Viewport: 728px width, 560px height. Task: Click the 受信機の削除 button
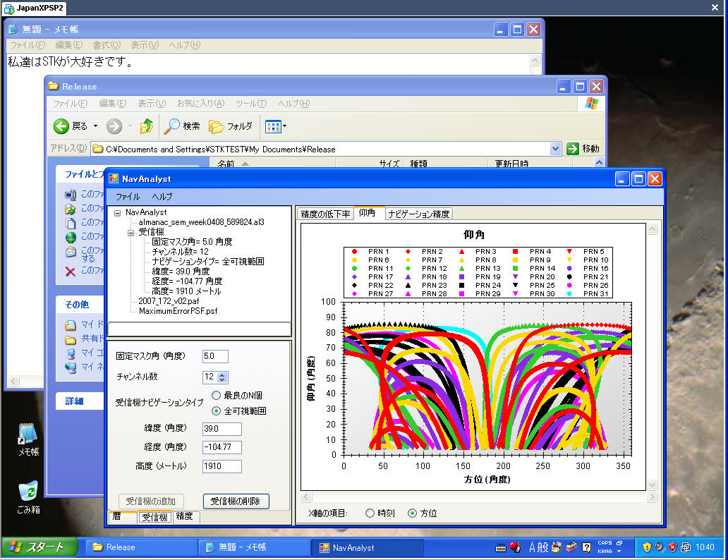tap(236, 501)
